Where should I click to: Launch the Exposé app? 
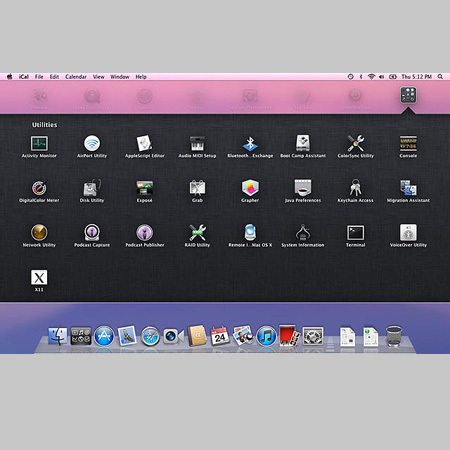[x=145, y=188]
